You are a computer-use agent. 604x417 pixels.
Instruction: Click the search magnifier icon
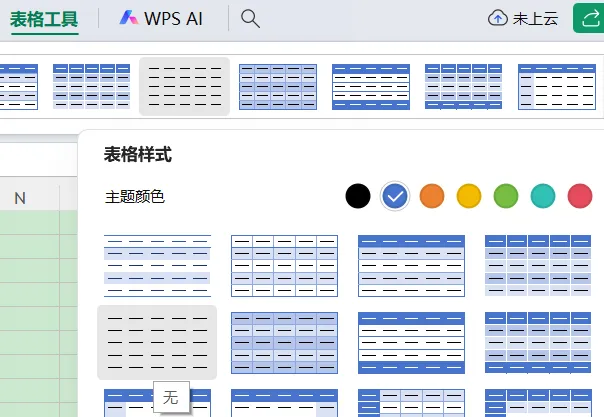pyautogui.click(x=250, y=19)
